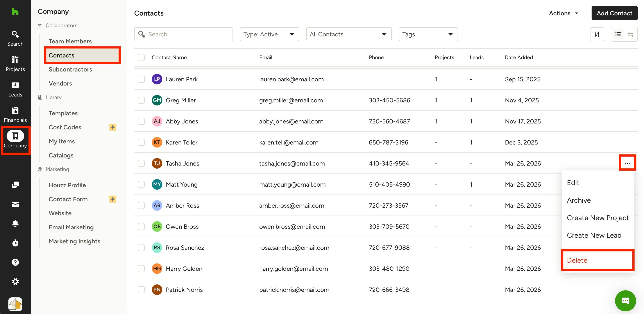
Task: Check the box for Tasha Jones
Action: click(141, 164)
